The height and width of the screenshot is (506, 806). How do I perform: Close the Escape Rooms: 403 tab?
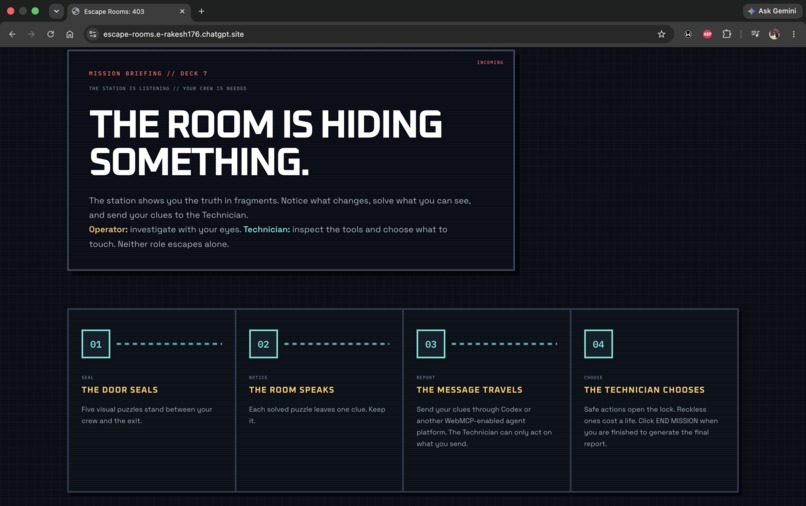(182, 11)
